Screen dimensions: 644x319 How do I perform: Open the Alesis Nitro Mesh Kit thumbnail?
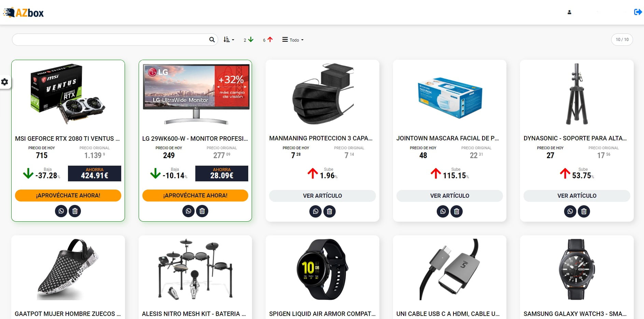[x=195, y=269]
